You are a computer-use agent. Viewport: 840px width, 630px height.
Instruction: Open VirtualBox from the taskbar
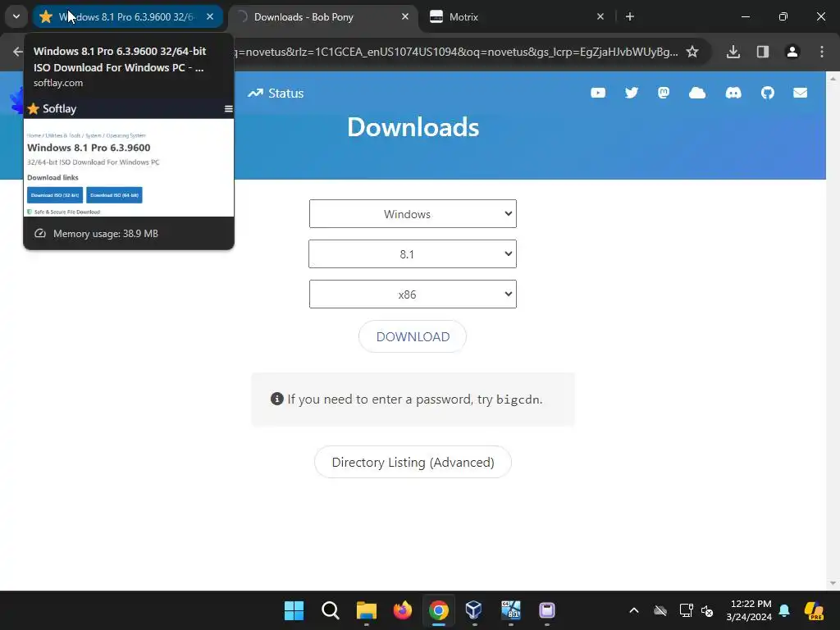pyautogui.click(x=474, y=610)
